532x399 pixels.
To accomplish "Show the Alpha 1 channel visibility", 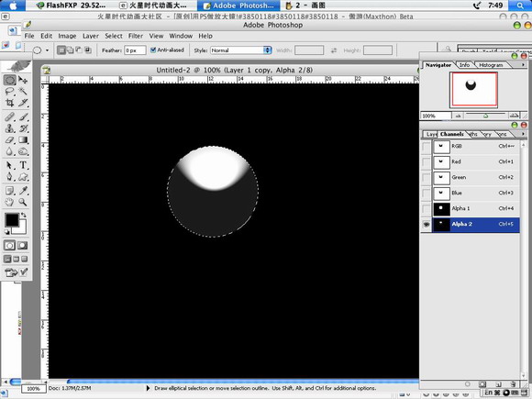I will (x=427, y=209).
